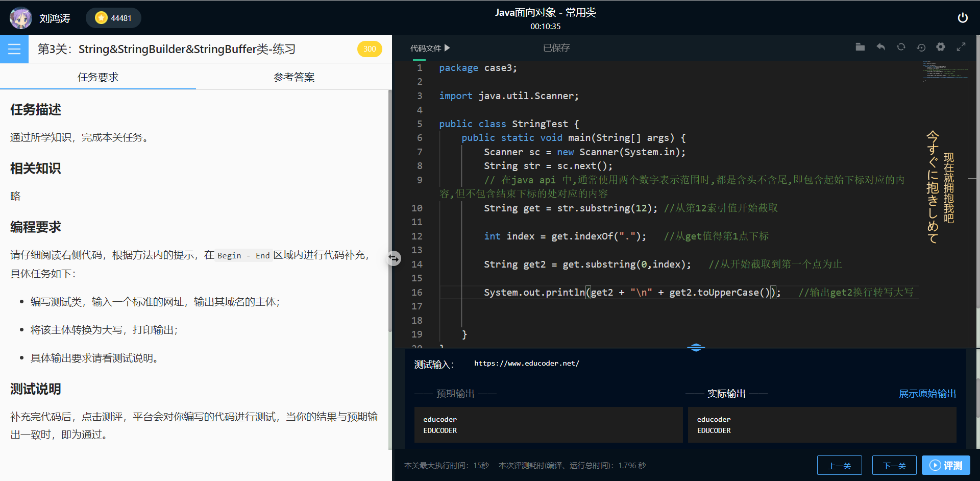980x481 pixels.
Task: Expand the 代码文件 file path arrow
Action: (x=447, y=47)
